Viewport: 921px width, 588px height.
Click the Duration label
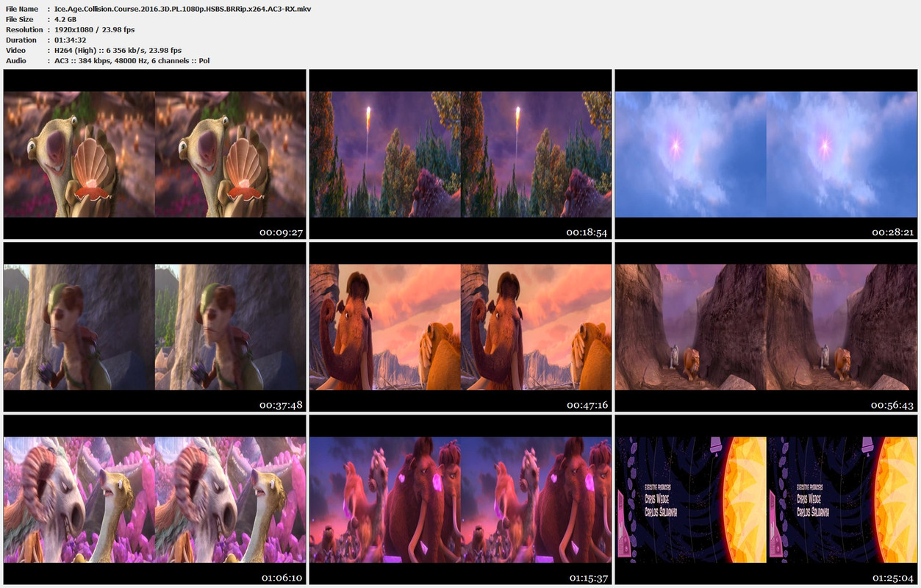pyautogui.click(x=21, y=40)
